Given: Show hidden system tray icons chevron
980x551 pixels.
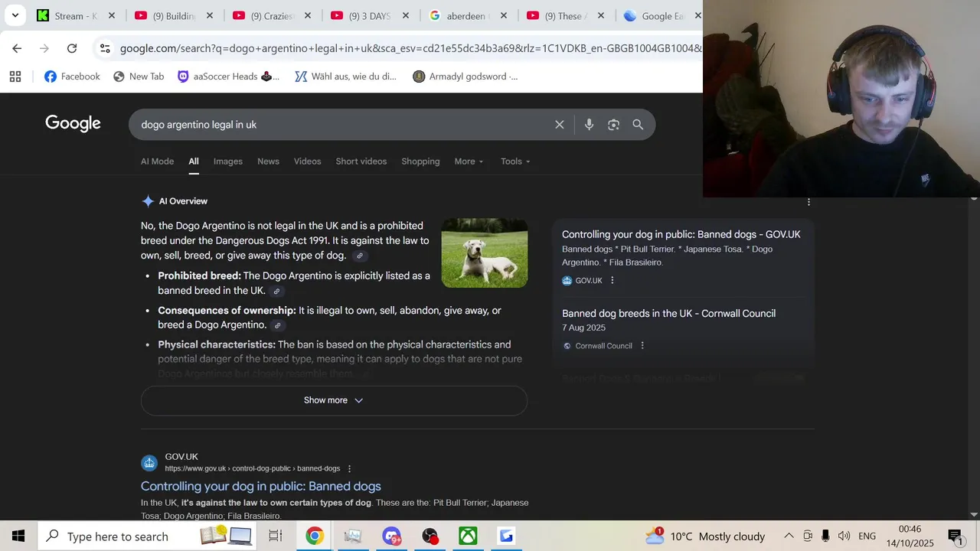Looking at the screenshot, I should [x=789, y=536].
